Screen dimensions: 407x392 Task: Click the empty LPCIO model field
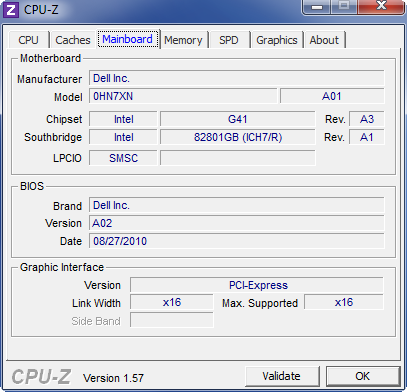pyautogui.click(x=237, y=158)
